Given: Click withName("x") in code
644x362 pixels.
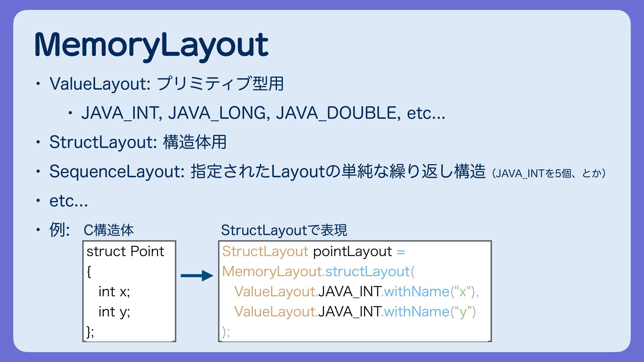Looking at the screenshot, I should coord(429,292).
